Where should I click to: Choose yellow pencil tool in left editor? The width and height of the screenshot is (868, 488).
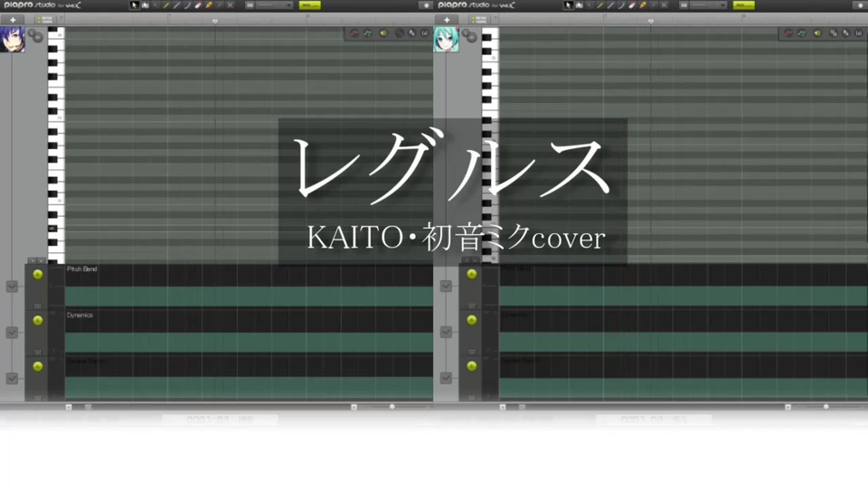point(165,5)
